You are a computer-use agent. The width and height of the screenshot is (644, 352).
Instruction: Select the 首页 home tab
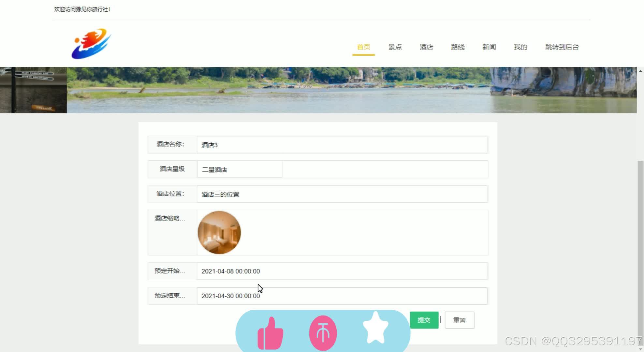click(364, 47)
